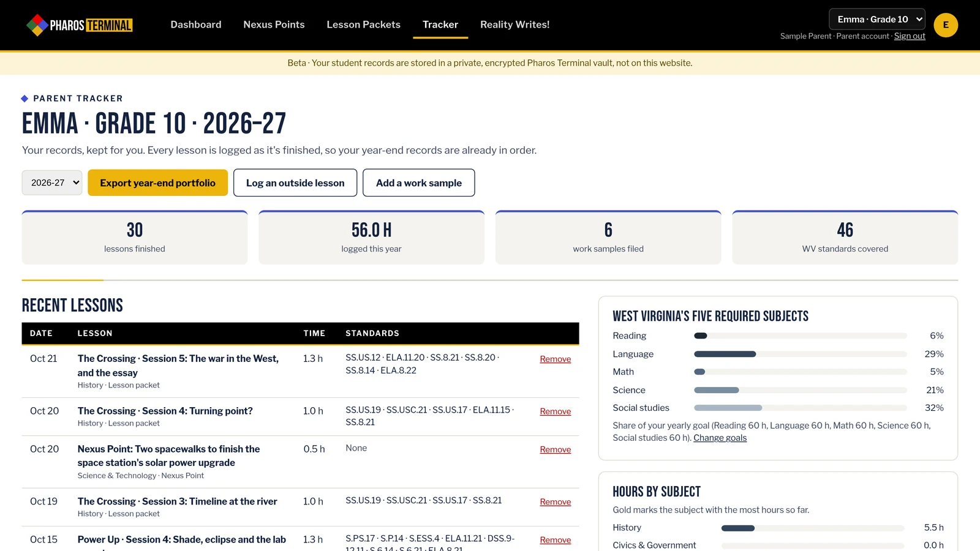Image resolution: width=980 pixels, height=551 pixels.
Task: Open the Emma · Grade 10 student dropdown
Action: click(x=877, y=19)
